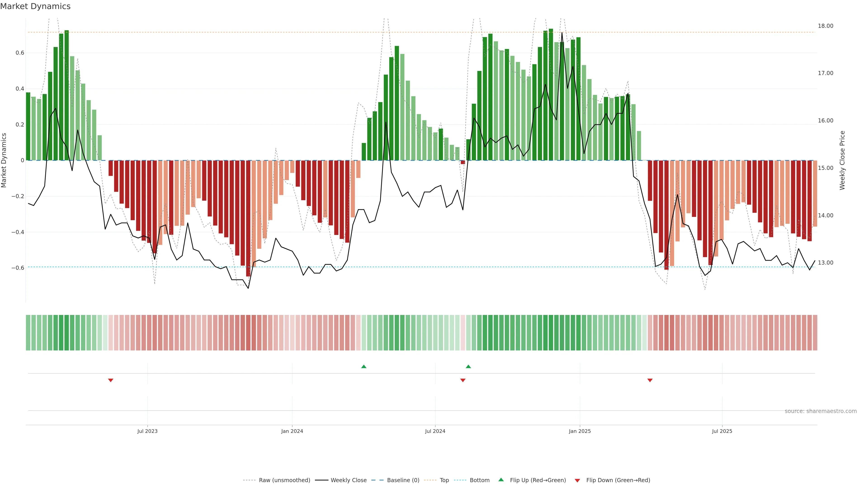
Task: Click green flip-up marker just after Jul 2024
Action: coord(468,366)
